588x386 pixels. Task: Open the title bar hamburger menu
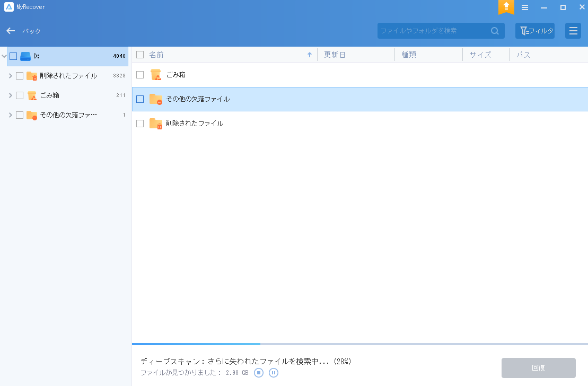(x=525, y=7)
